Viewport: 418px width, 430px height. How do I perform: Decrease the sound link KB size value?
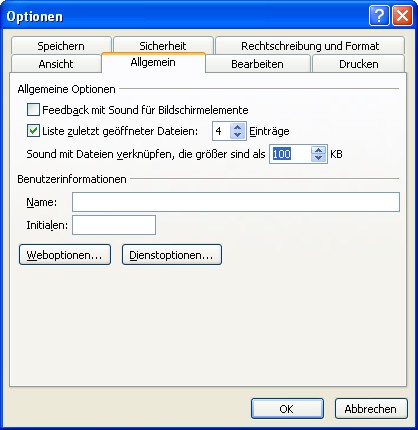[x=318, y=158]
